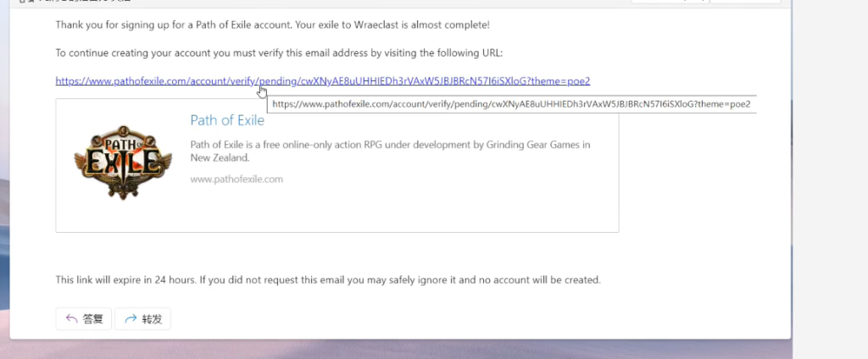
Task: Click the 'To continue creating your account' sentence
Action: 279,53
